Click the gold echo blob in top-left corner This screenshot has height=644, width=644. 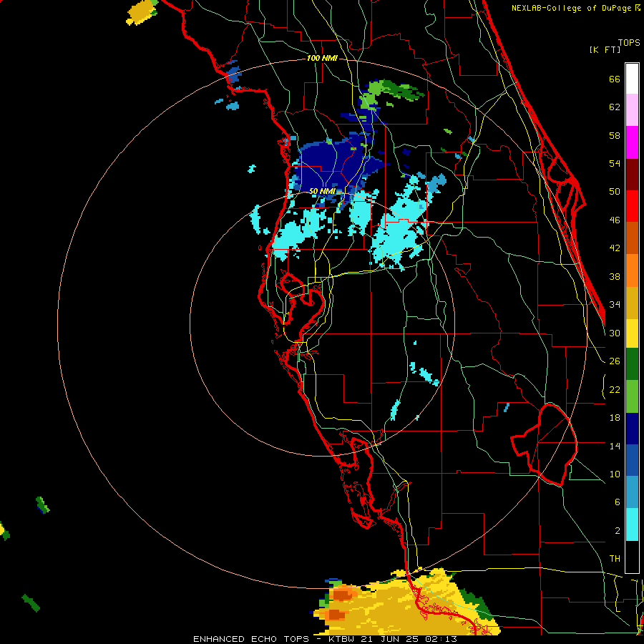coord(142,11)
